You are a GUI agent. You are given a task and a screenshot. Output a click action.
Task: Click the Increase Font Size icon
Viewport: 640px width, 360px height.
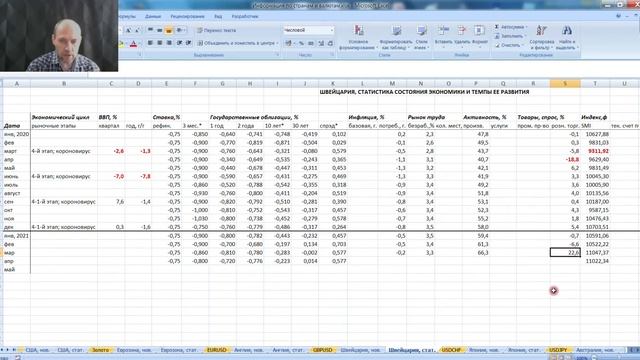(x=129, y=30)
